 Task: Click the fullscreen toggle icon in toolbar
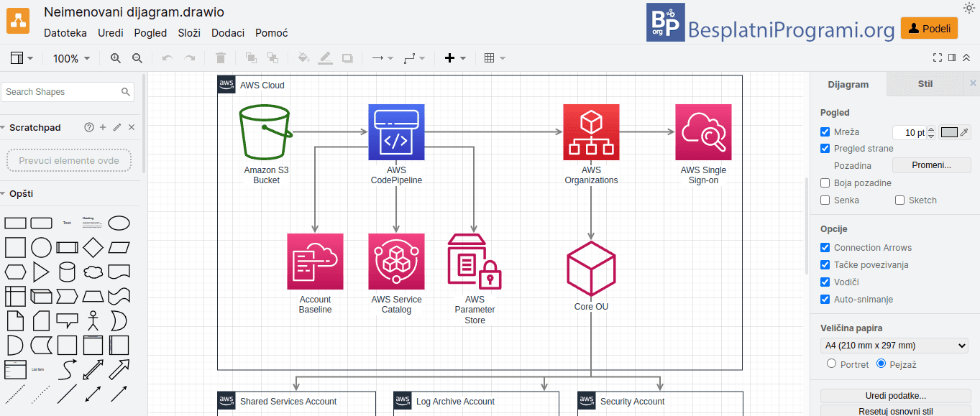pyautogui.click(x=938, y=57)
